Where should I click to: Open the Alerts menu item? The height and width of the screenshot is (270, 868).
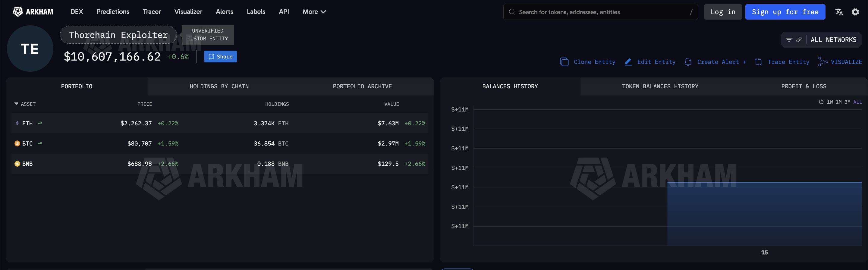pyautogui.click(x=225, y=12)
